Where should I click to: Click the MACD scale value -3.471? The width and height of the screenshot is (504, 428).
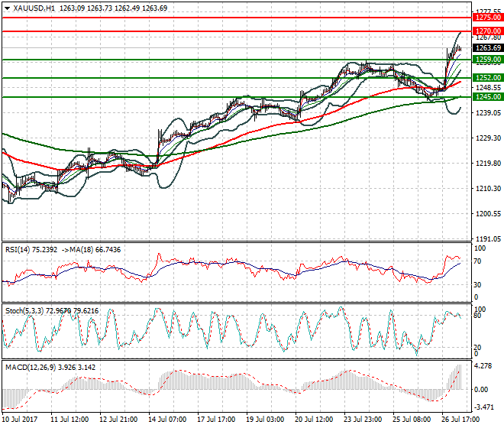483,407
